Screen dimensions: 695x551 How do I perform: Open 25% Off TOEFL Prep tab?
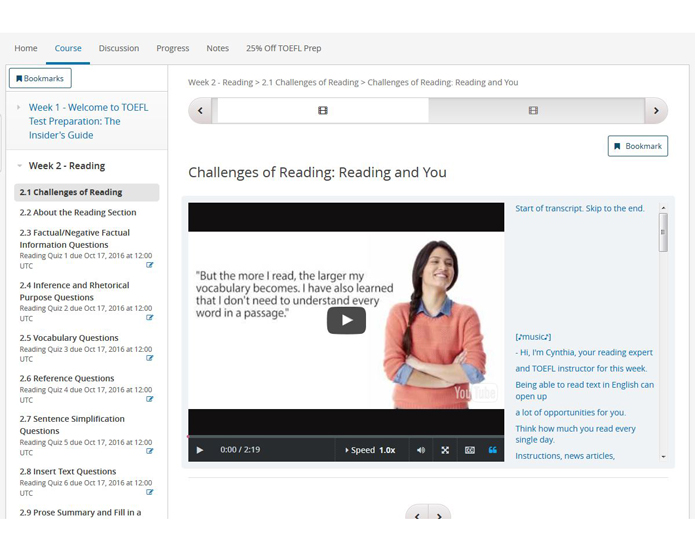[284, 48]
